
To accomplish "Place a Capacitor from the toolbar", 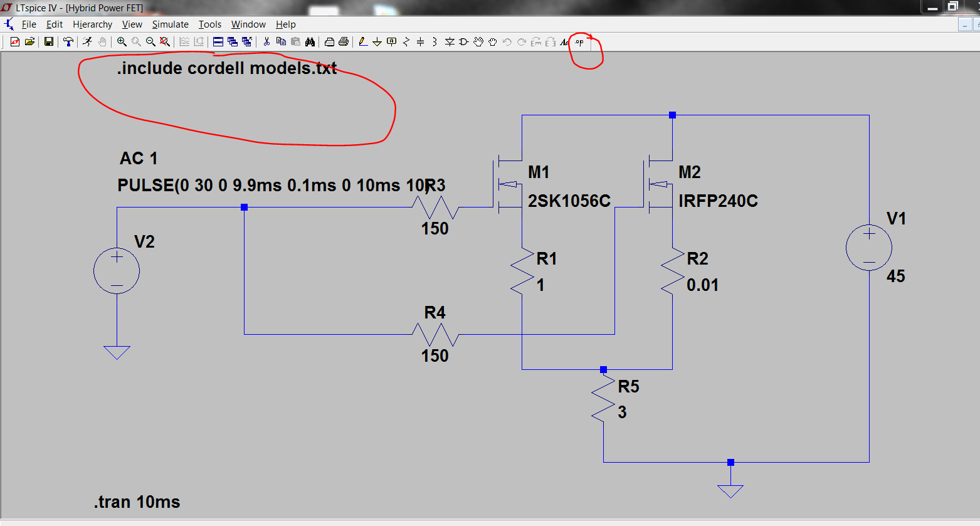I will click(x=420, y=42).
